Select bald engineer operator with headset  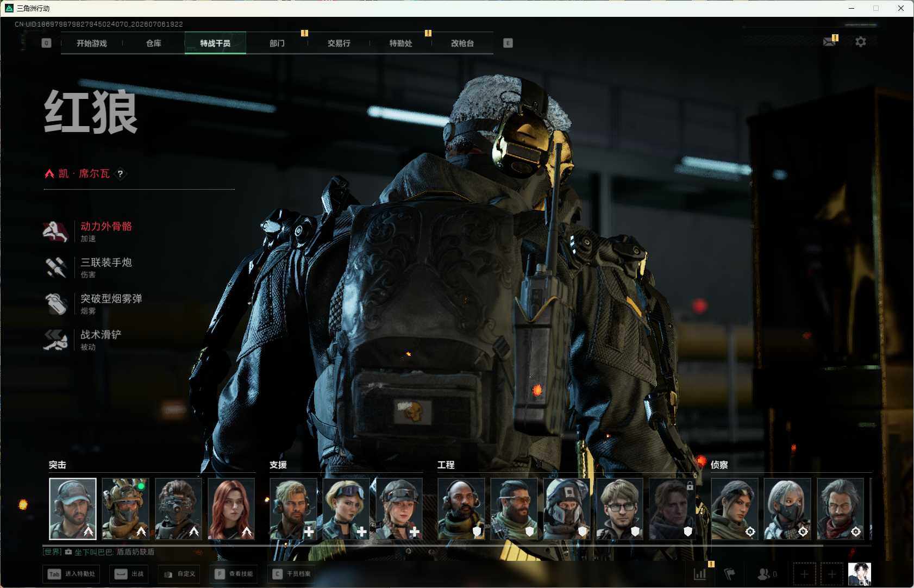click(461, 509)
